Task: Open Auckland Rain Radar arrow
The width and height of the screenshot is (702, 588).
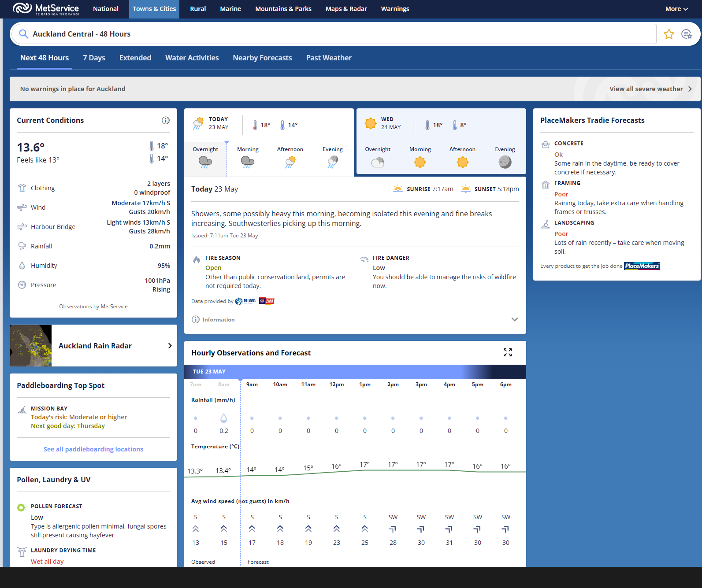Action: click(170, 346)
